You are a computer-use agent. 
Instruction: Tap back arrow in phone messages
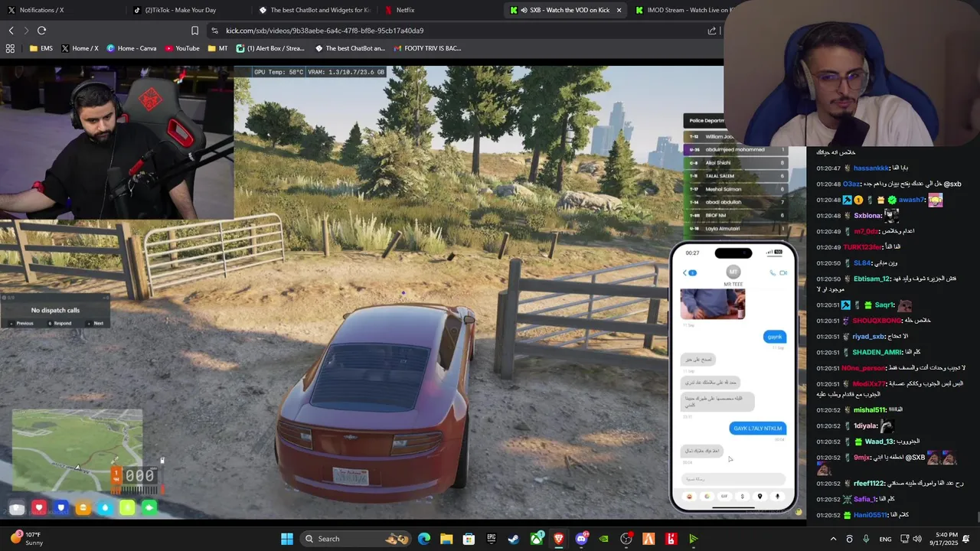(x=686, y=272)
